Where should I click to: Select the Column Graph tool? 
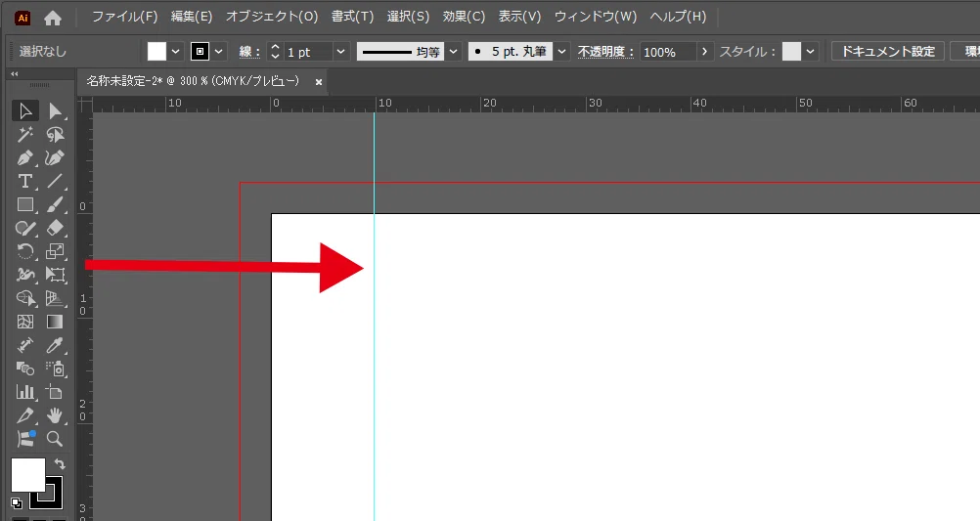[25, 392]
